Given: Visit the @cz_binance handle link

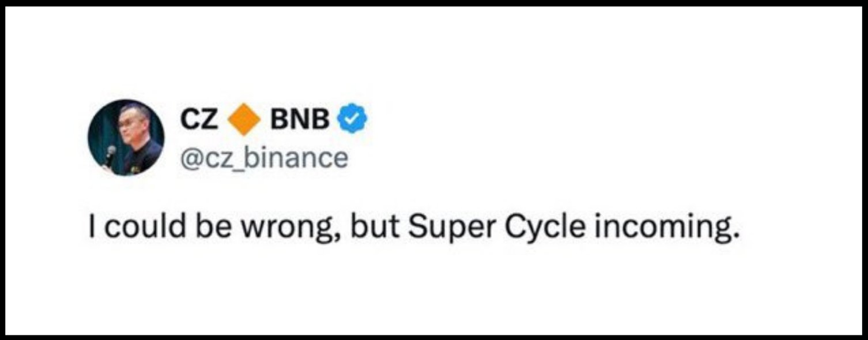Looking at the screenshot, I should click(264, 157).
